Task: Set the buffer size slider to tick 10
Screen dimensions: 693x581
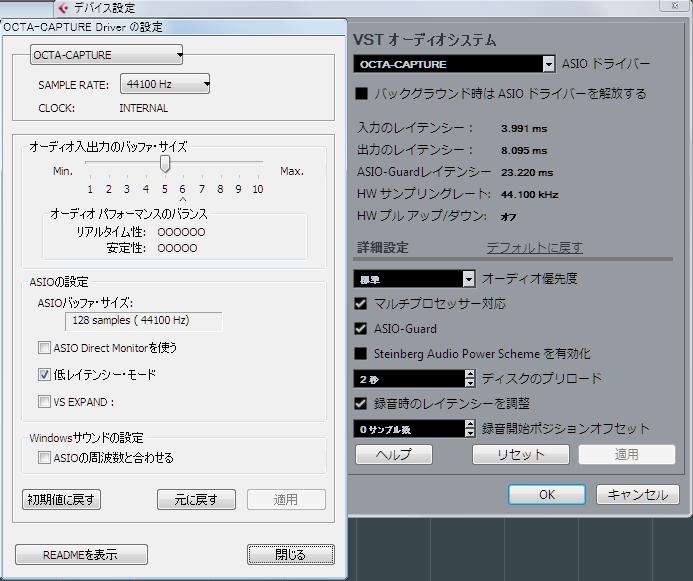Action: coord(258,189)
